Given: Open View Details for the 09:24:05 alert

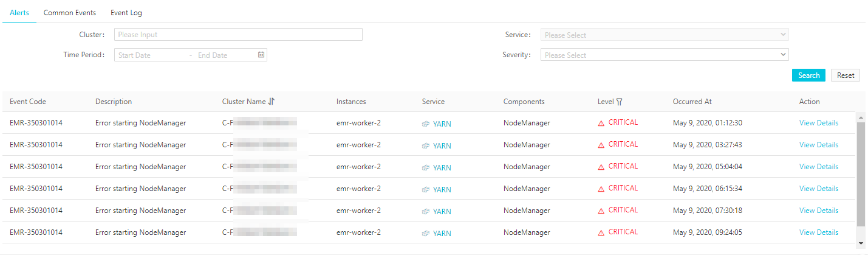Looking at the screenshot, I should pyautogui.click(x=818, y=232).
